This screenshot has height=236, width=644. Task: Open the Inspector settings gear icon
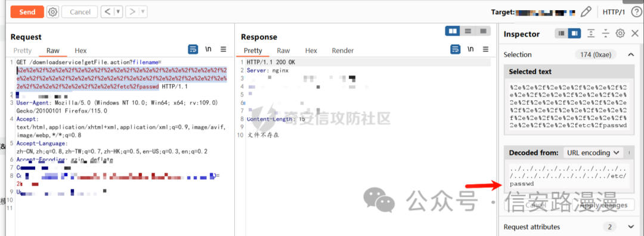[621, 33]
